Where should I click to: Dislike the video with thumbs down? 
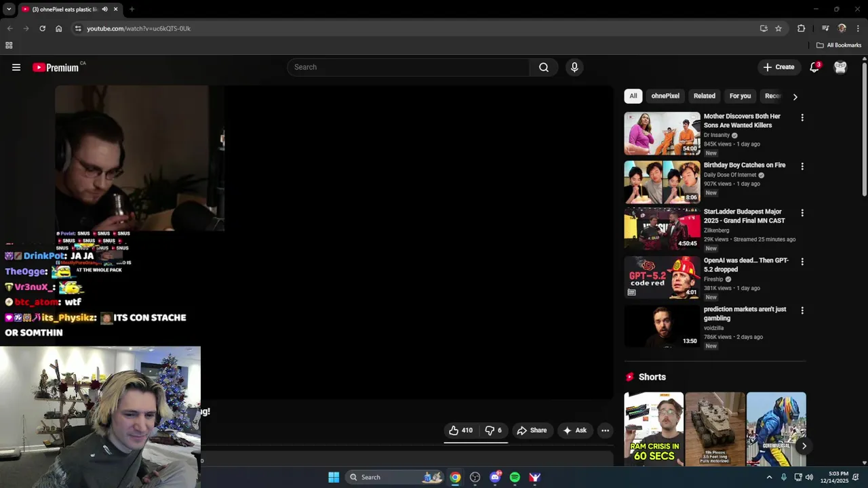tap(494, 430)
